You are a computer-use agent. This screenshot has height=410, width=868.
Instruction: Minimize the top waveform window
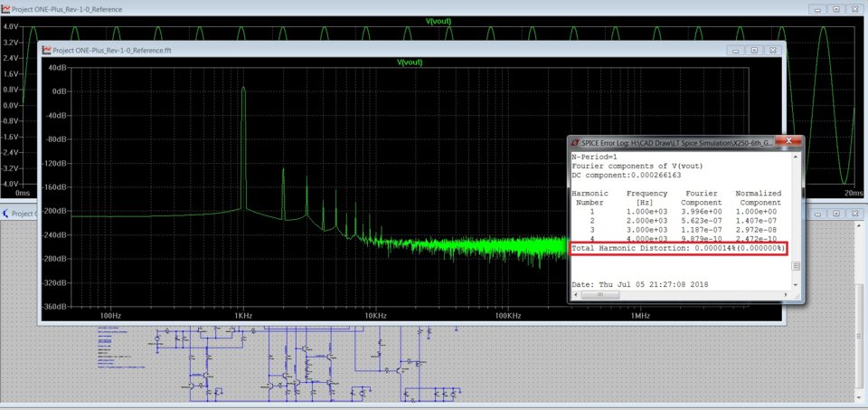point(817,9)
